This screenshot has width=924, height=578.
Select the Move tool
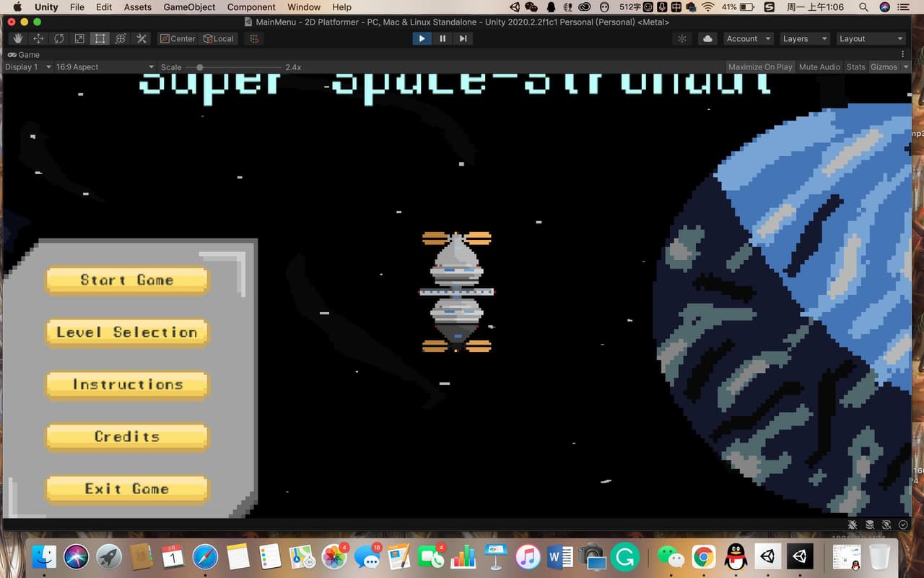(38, 38)
